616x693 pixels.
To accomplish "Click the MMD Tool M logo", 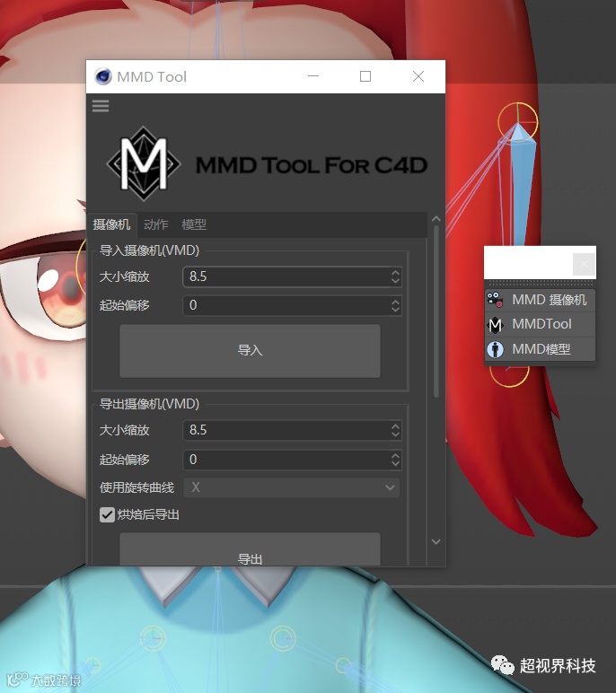I will pos(144,164).
